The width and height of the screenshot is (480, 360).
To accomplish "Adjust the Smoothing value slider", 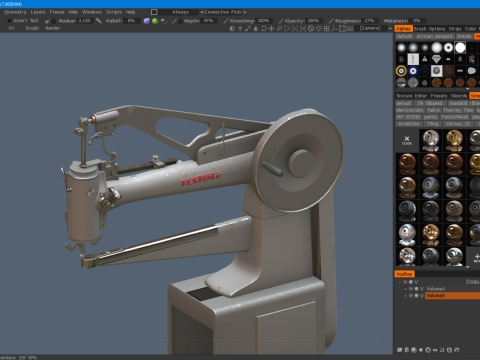I will point(263,21).
